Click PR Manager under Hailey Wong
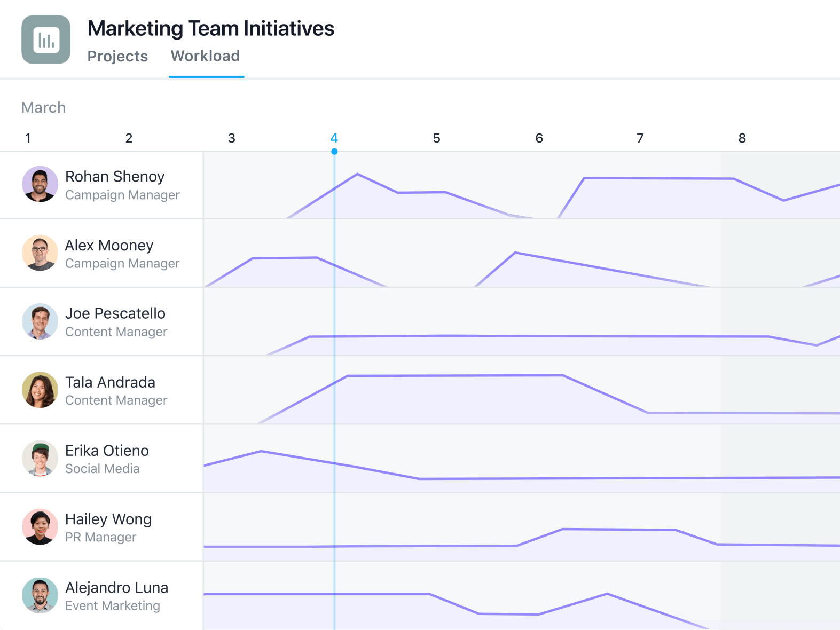Viewport: 840px width, 630px height. [x=101, y=537]
